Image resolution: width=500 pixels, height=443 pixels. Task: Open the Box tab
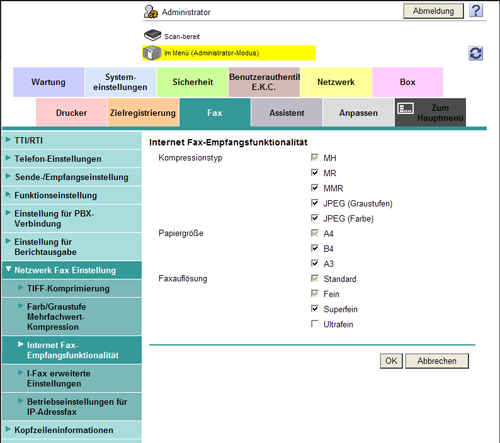point(408,82)
